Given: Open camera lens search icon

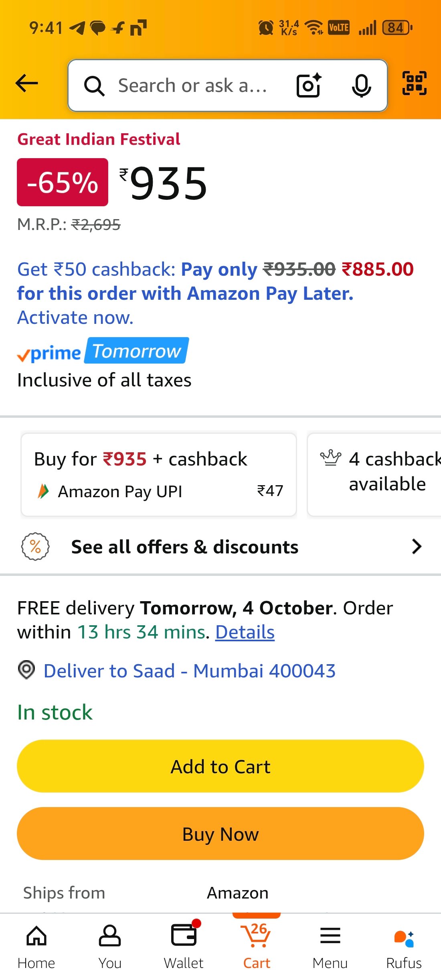Looking at the screenshot, I should (309, 85).
